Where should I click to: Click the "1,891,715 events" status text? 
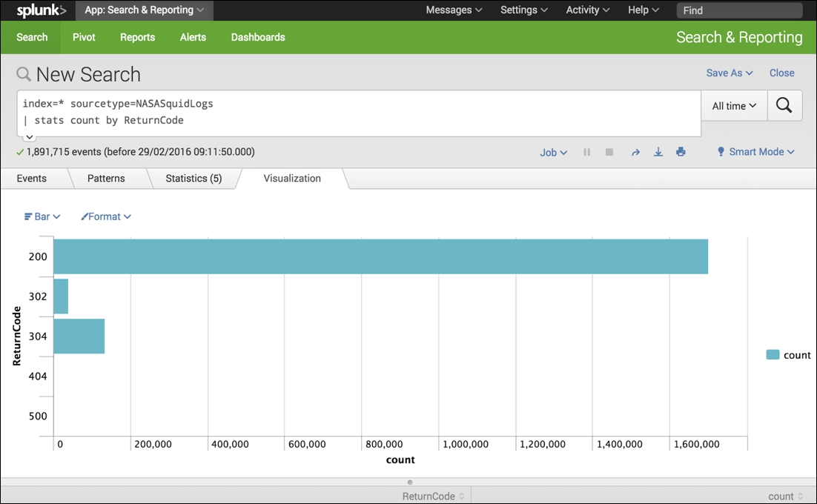click(x=64, y=151)
